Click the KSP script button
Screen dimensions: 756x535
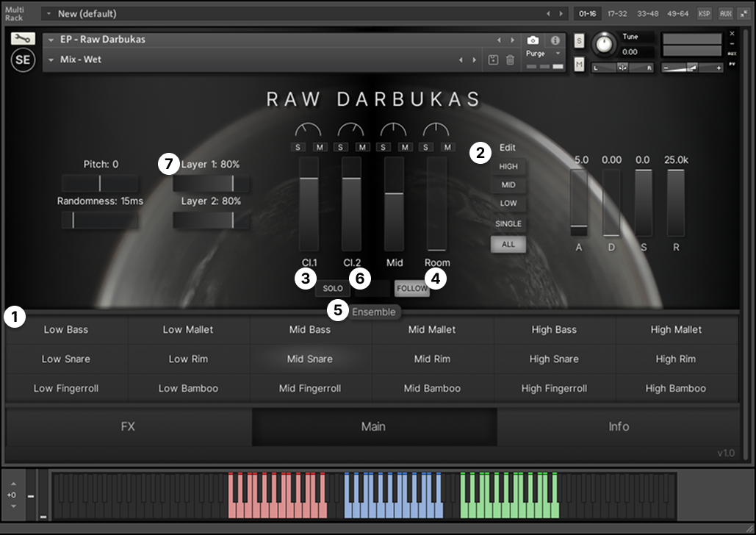705,14
